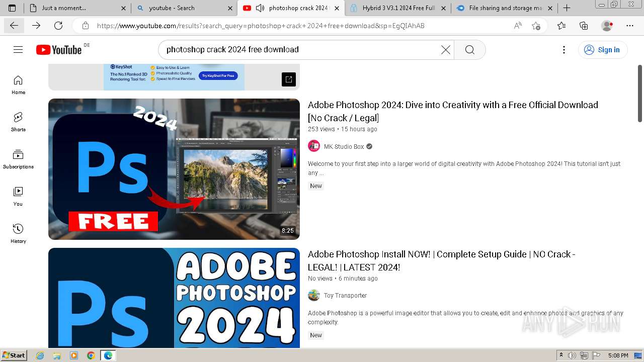Open the Action Center flag icon
644x362 pixels.
pos(596,355)
